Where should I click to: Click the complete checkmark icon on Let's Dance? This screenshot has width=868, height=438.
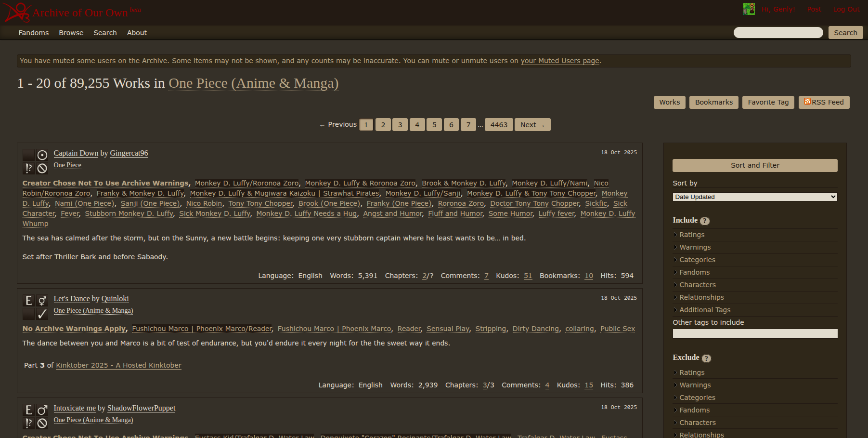point(42,314)
